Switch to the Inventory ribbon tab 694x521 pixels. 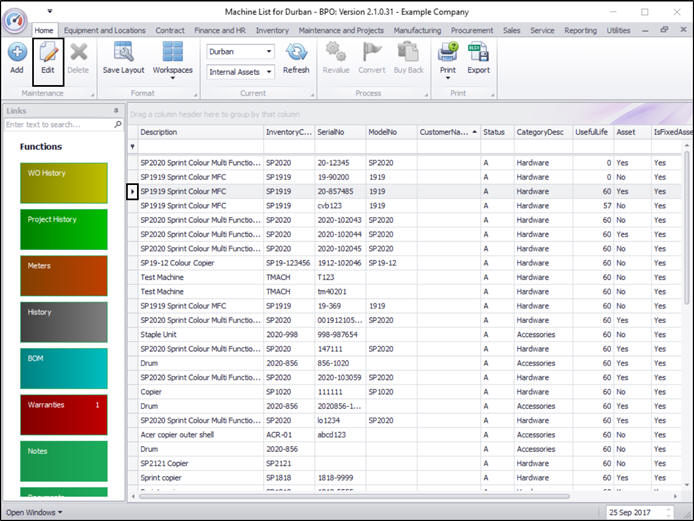point(272,31)
